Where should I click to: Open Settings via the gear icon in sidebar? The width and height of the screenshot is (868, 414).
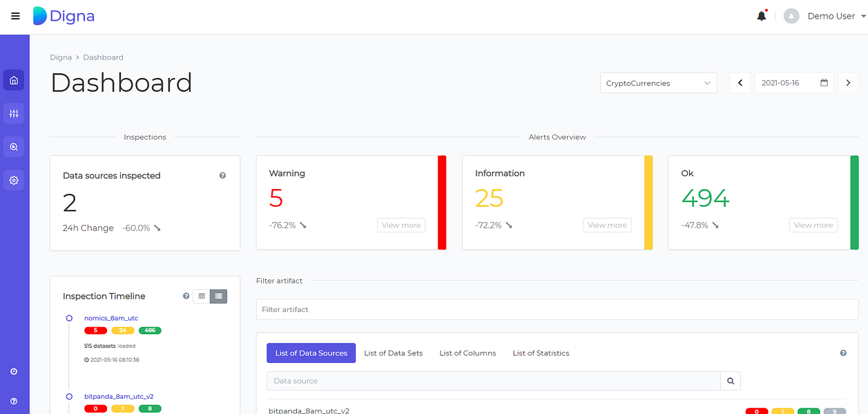pos(14,180)
